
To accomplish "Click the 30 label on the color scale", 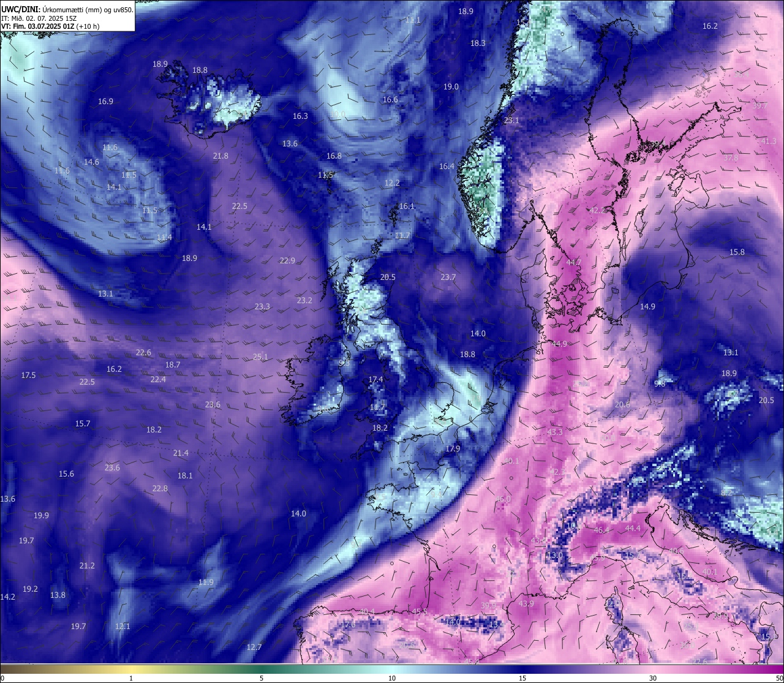I will (x=653, y=678).
